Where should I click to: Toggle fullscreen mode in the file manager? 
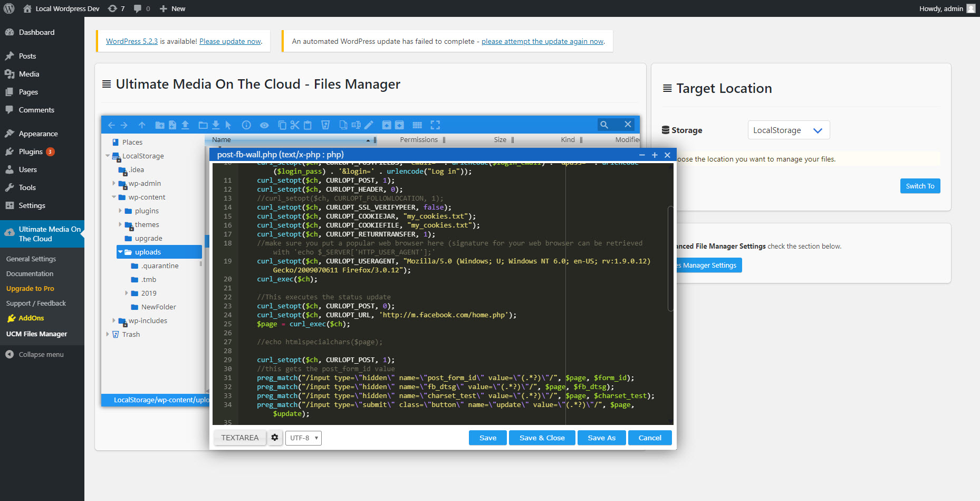pos(435,125)
